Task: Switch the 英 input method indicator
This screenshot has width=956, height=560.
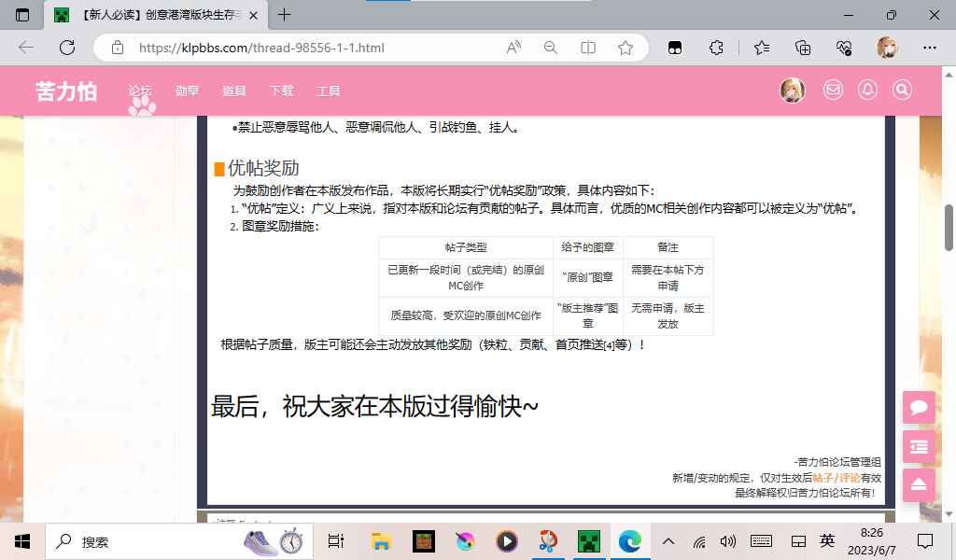Action: 827,541
